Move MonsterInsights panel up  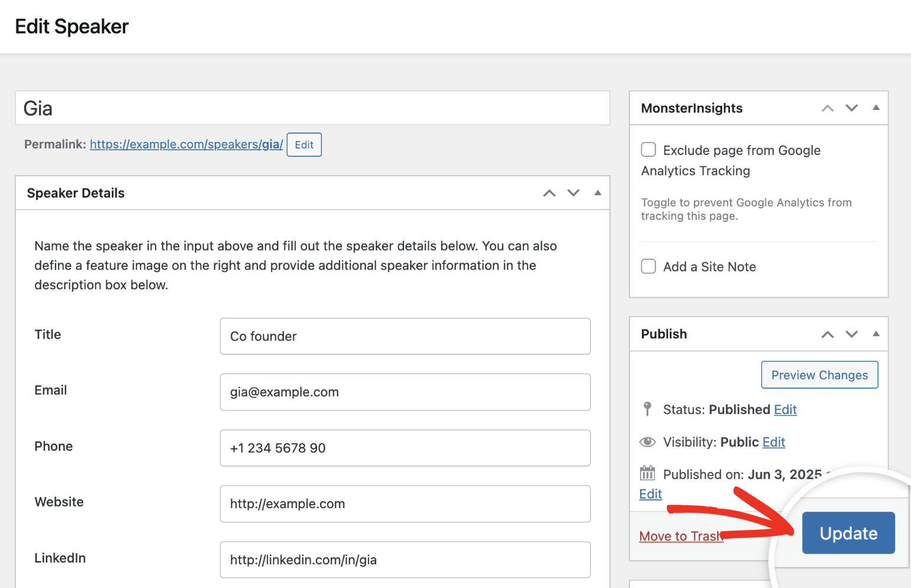[828, 108]
